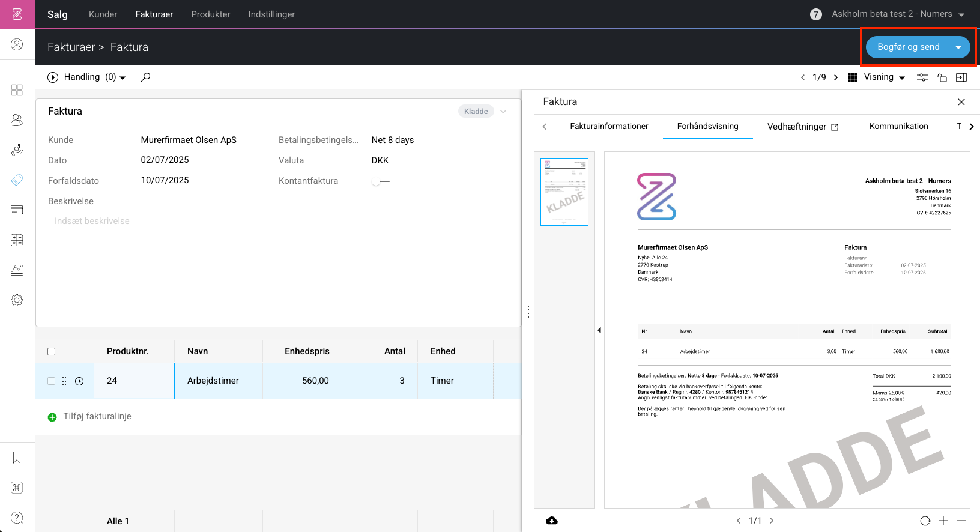Toggle the Kontantfaktura switch

381,181
